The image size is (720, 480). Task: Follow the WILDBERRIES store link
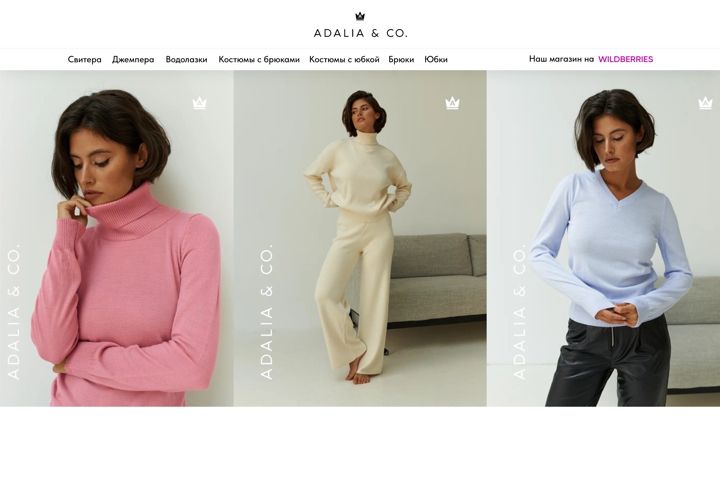pyautogui.click(x=625, y=59)
